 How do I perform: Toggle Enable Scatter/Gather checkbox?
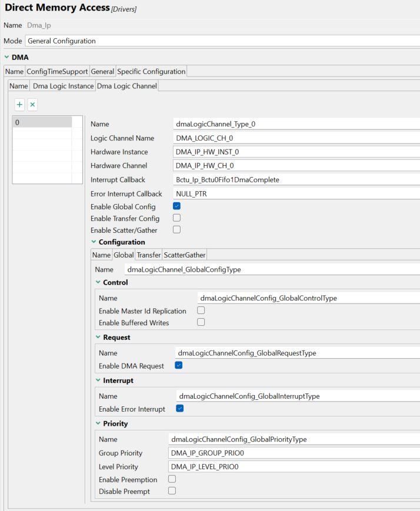tap(176, 230)
